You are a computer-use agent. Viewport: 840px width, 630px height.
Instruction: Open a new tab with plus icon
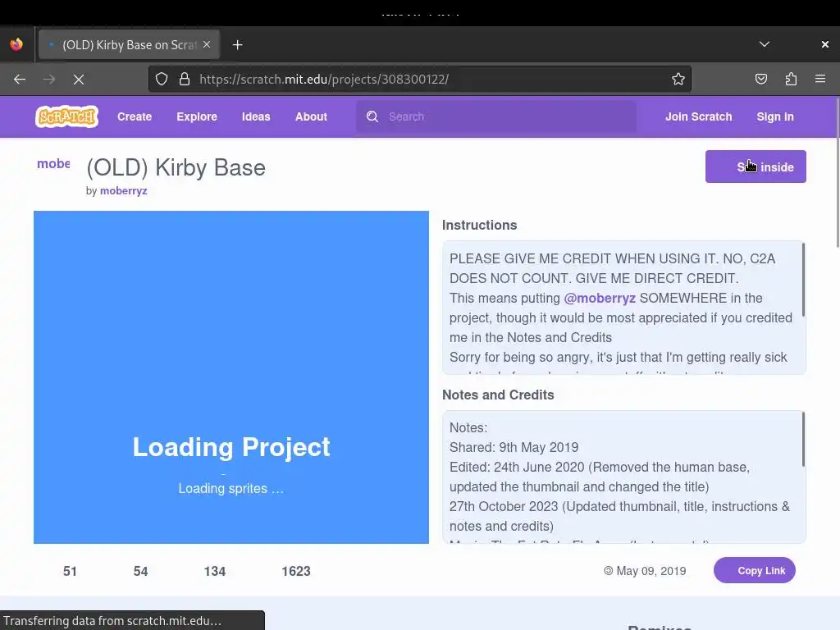[237, 45]
